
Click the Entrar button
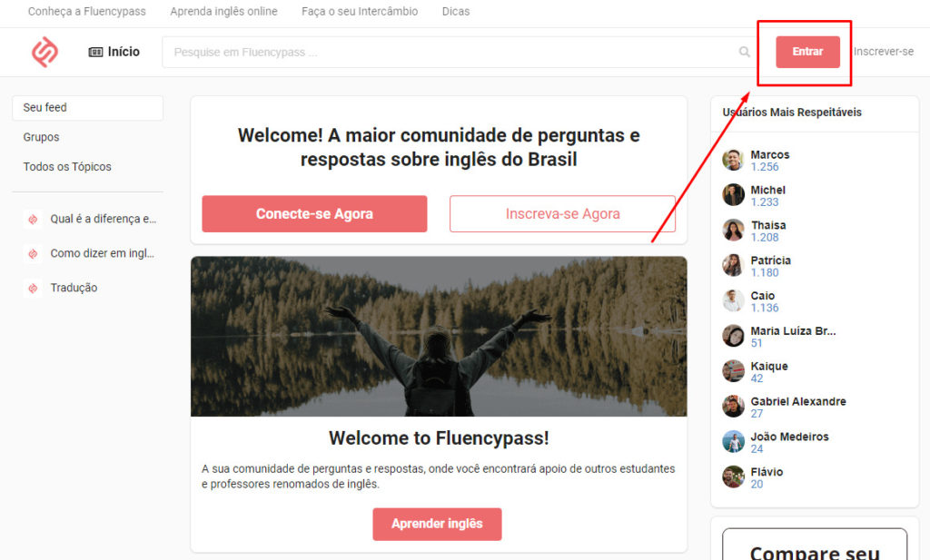[807, 52]
